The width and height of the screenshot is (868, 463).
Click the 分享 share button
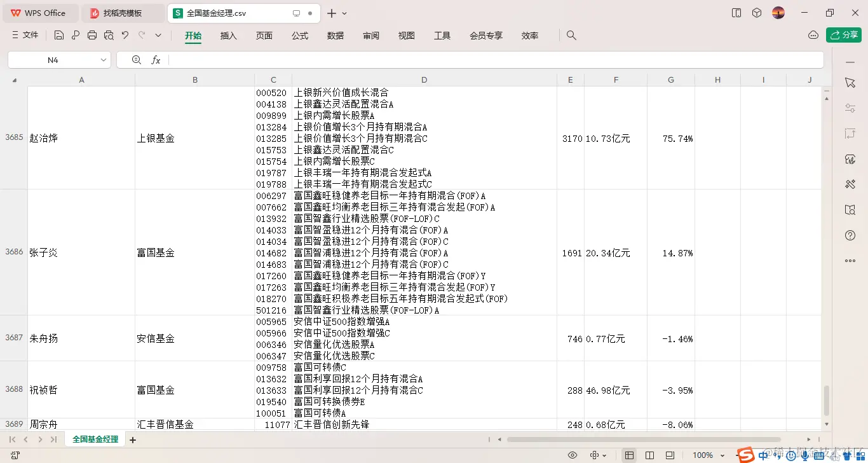pyautogui.click(x=844, y=35)
